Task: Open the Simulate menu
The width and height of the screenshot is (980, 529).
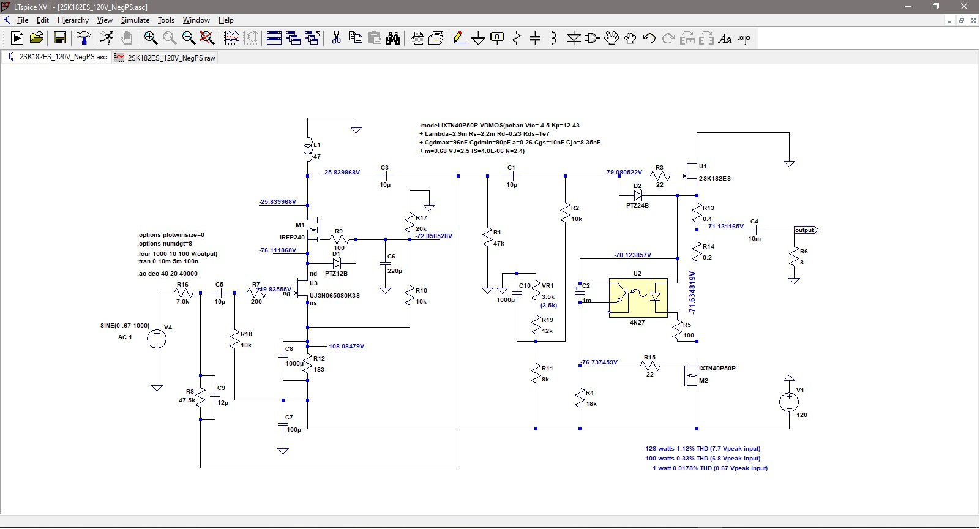Action: coord(135,20)
